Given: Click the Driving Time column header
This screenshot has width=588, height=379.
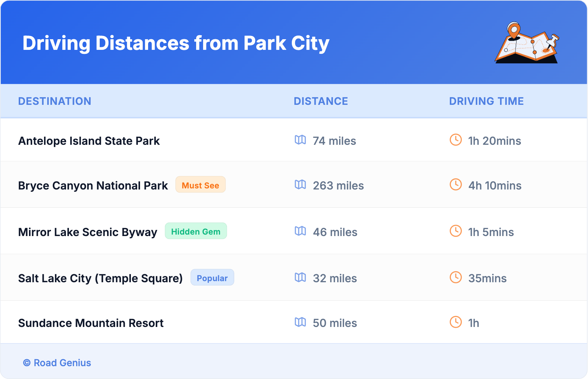Looking at the screenshot, I should tap(486, 101).
